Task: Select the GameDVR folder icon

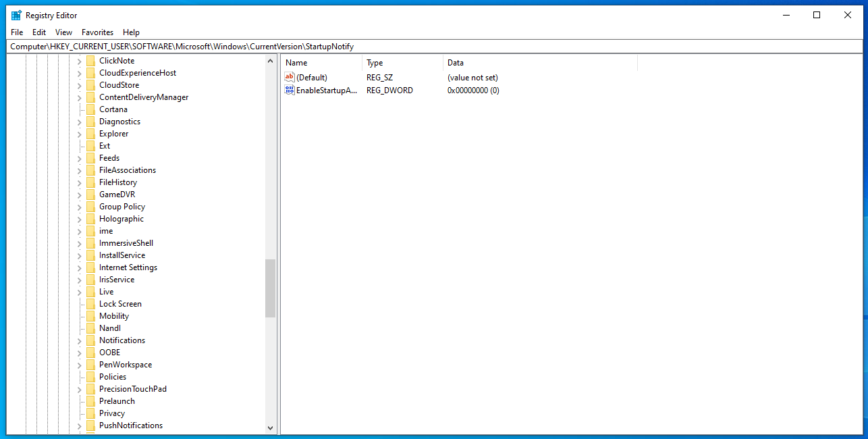Action: (90, 195)
